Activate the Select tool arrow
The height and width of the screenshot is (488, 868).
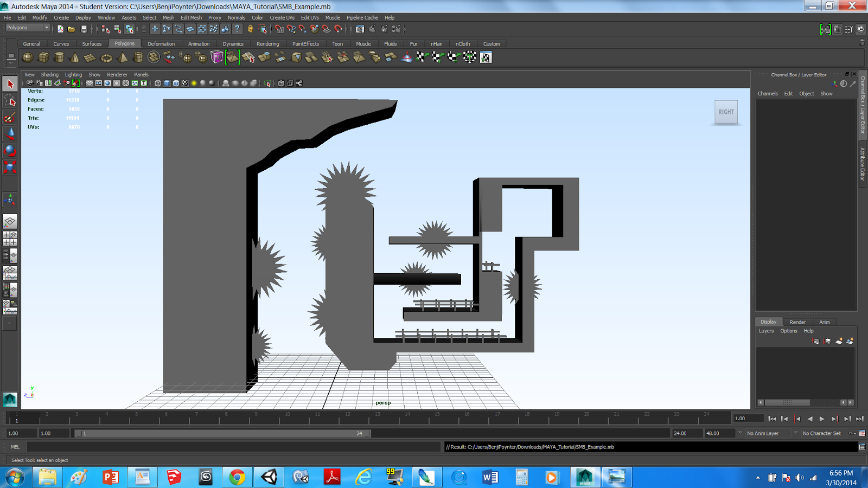click(x=10, y=84)
